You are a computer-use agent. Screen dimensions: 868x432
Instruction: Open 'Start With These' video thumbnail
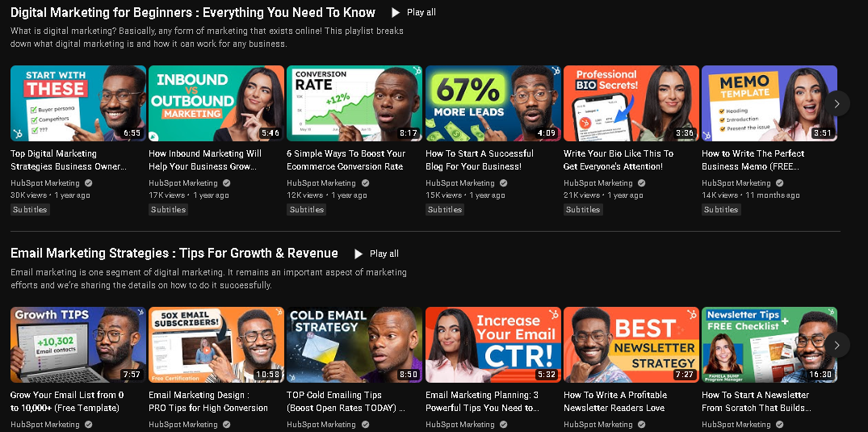[x=78, y=103]
